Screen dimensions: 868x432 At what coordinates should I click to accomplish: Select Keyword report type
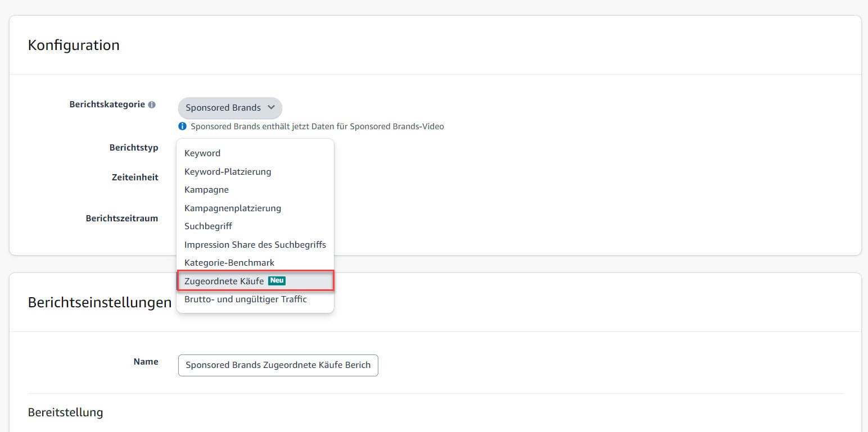coord(255,153)
